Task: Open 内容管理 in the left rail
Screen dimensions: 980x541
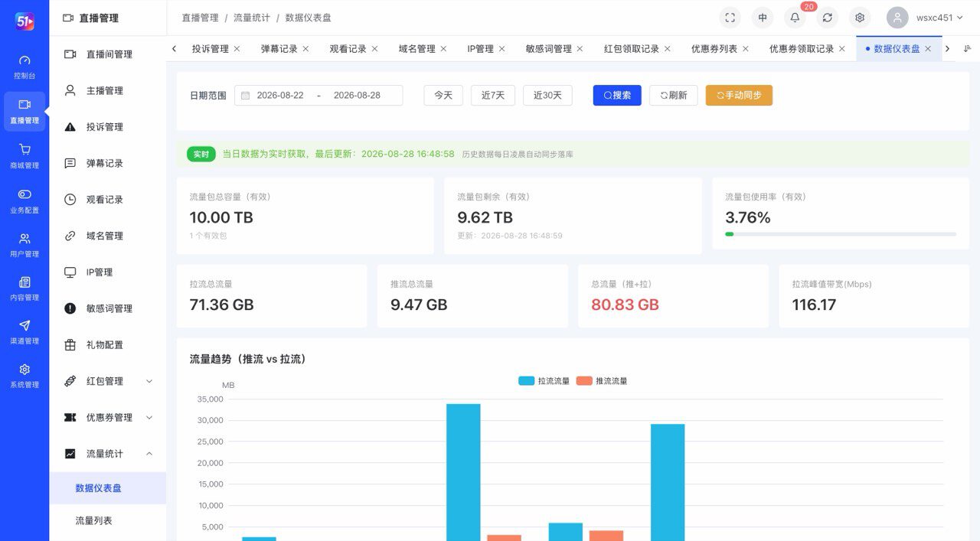Action: 24,288
